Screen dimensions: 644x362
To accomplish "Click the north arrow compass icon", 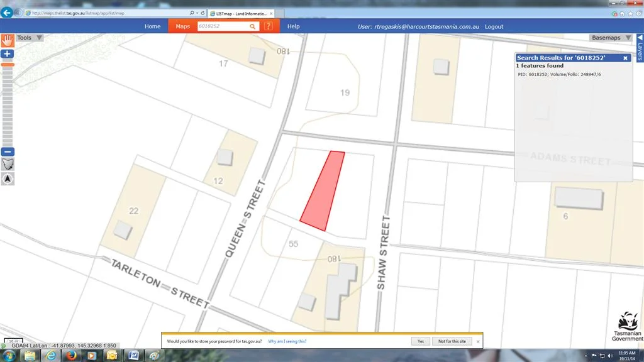I will (x=8, y=179).
